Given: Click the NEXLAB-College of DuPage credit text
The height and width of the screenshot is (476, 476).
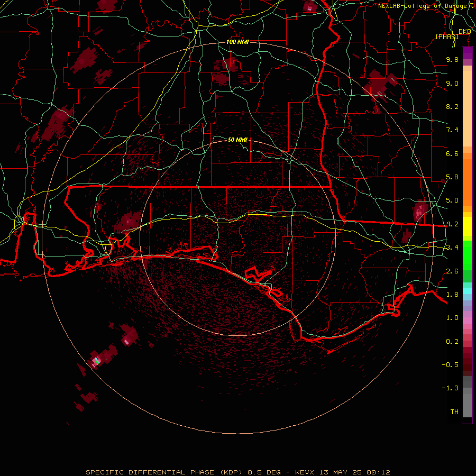Looking at the screenshot, I should pyautogui.click(x=423, y=6).
